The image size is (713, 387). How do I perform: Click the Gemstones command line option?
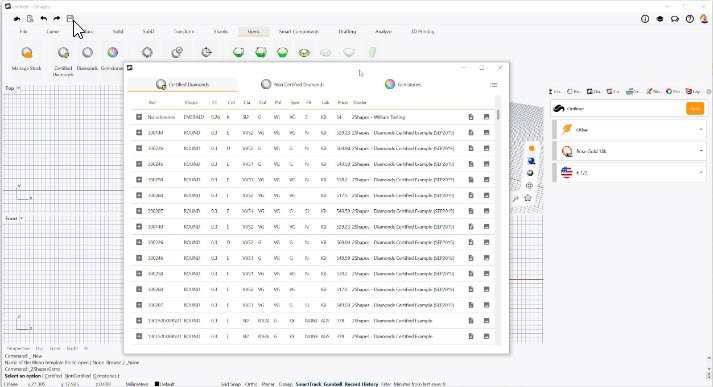tap(105, 376)
